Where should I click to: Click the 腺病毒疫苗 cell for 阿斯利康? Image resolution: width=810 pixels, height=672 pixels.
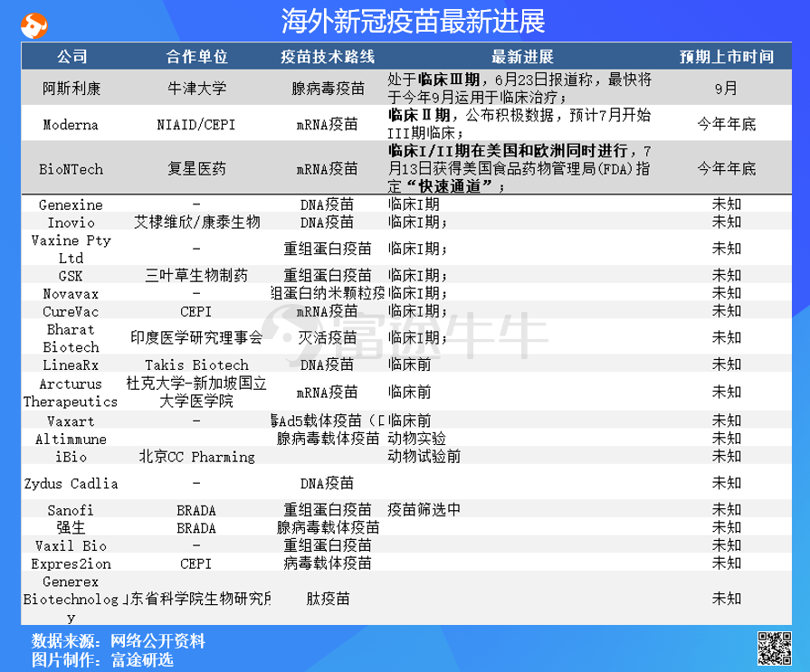coord(328,89)
